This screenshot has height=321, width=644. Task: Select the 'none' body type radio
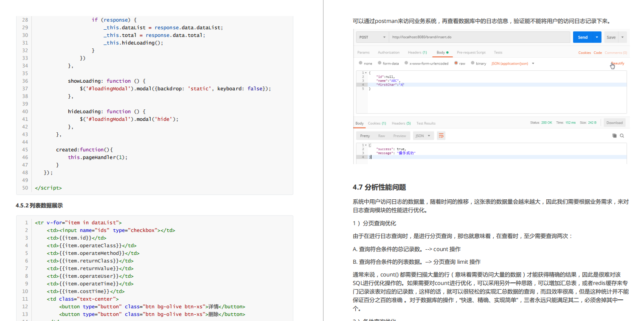click(x=361, y=63)
